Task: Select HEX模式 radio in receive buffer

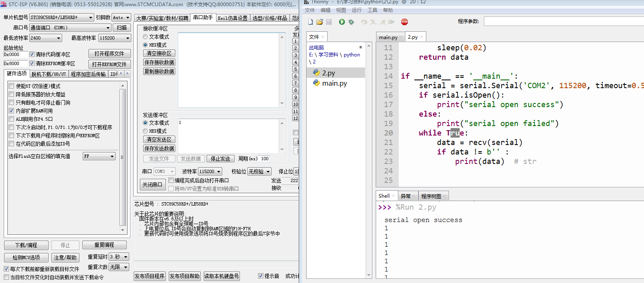Action: click(x=145, y=45)
